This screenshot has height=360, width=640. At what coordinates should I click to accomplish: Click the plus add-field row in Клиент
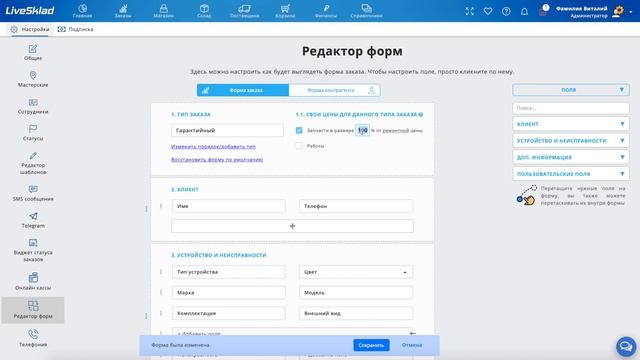coord(292,226)
